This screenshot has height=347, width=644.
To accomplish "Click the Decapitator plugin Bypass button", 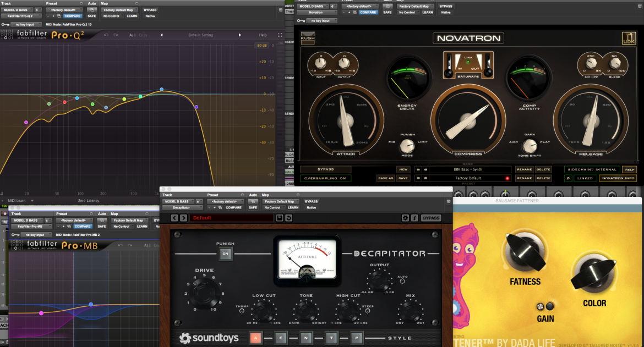I will click(431, 218).
